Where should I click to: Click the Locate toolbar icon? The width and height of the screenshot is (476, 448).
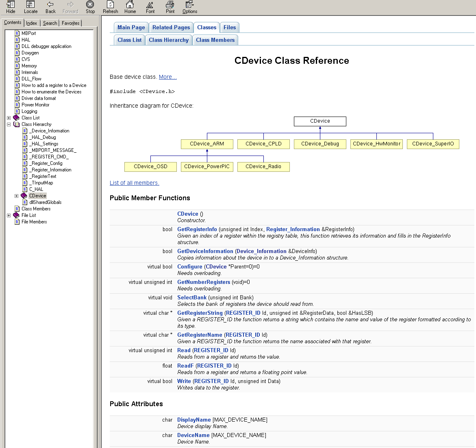(30, 7)
